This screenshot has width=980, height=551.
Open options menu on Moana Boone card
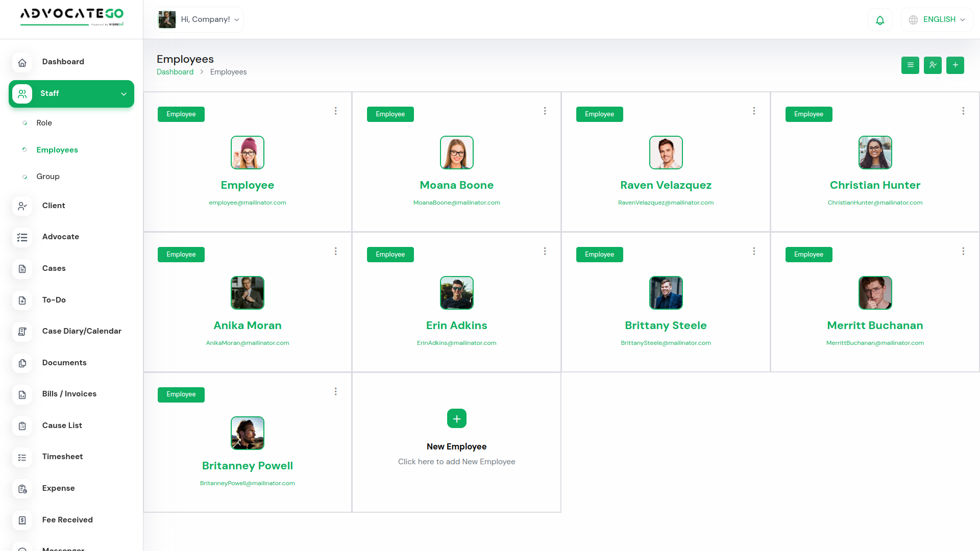[545, 111]
